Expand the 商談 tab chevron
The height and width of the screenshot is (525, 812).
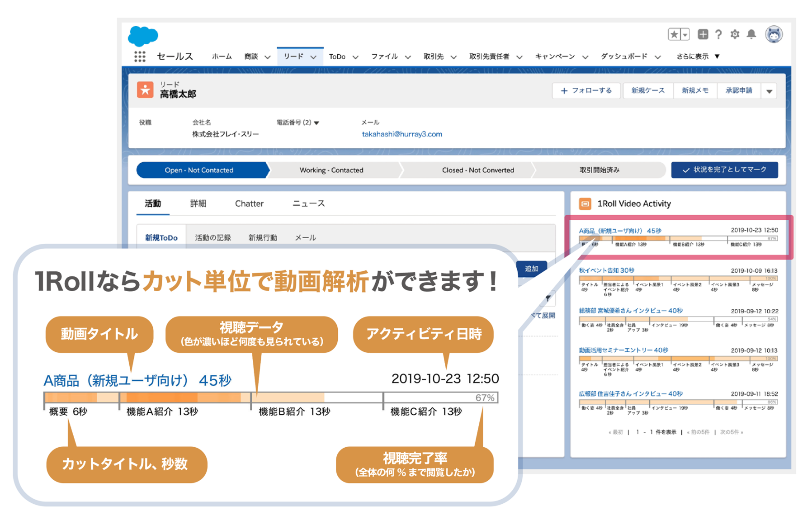(267, 57)
